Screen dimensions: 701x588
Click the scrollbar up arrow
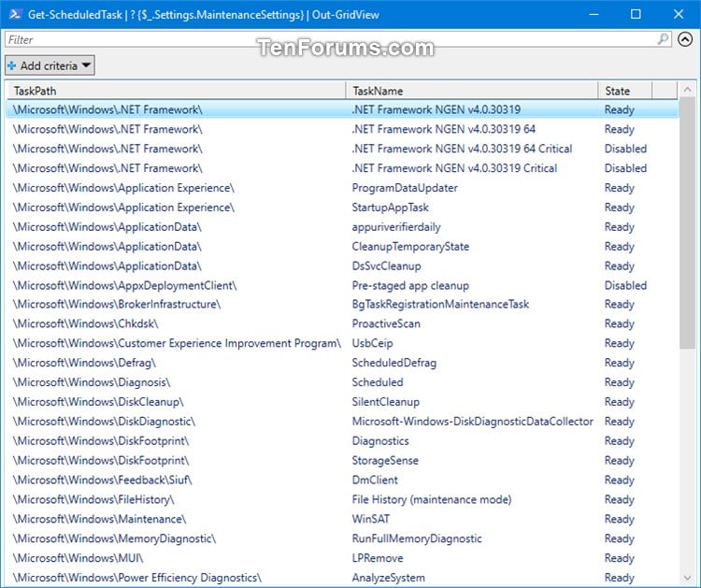[687, 90]
